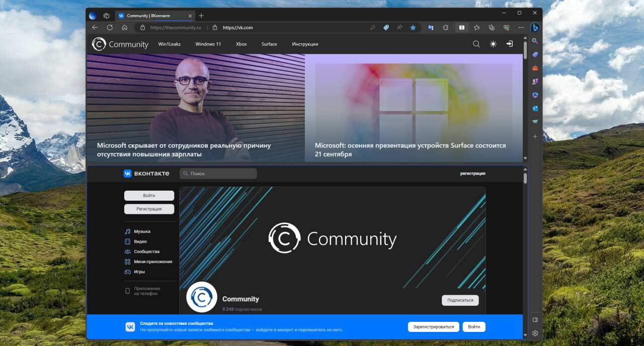The height and width of the screenshot is (346, 644).
Task: Click the Подписаться button
Action: coord(460,300)
